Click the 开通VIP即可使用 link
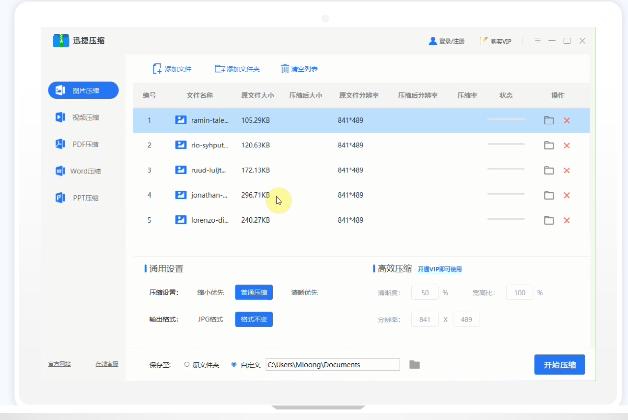Viewport: 628px width, 420px height. click(440, 269)
